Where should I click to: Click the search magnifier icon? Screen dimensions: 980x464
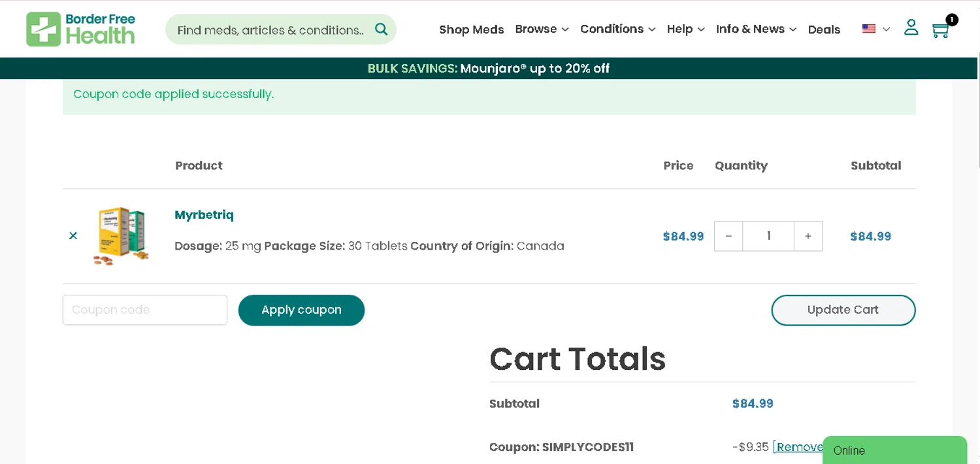(382, 29)
